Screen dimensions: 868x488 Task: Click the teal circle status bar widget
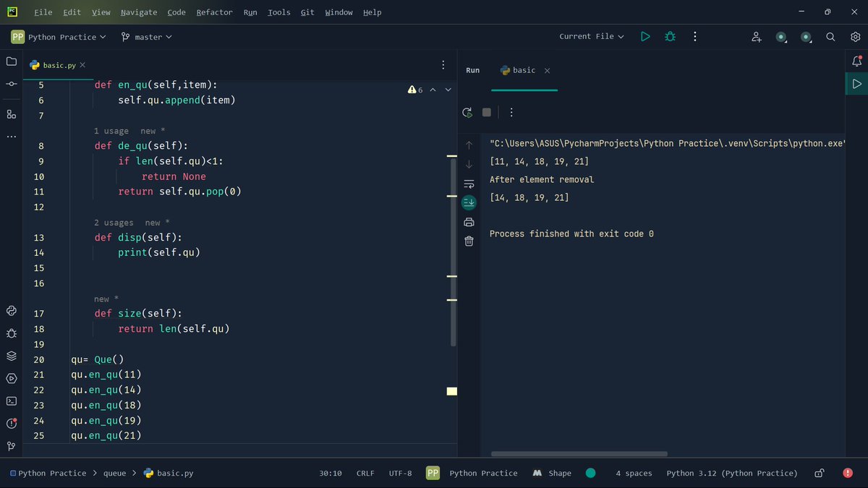pos(590,473)
